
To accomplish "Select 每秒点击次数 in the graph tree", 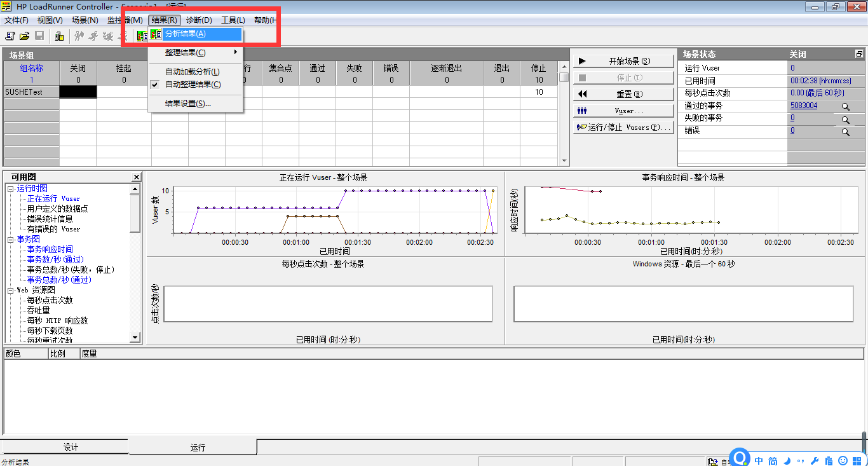I will (x=50, y=300).
